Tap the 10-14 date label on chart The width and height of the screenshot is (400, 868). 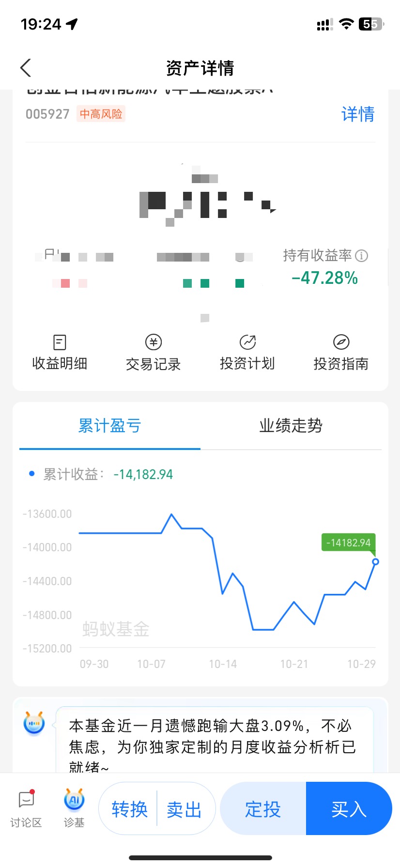(223, 664)
